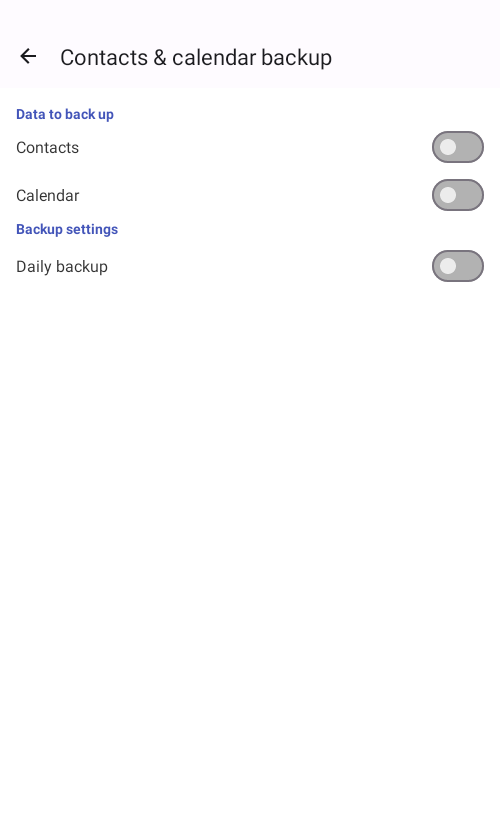Select the 'Backup settings' section header
The height and width of the screenshot is (833, 500).
coord(67,229)
